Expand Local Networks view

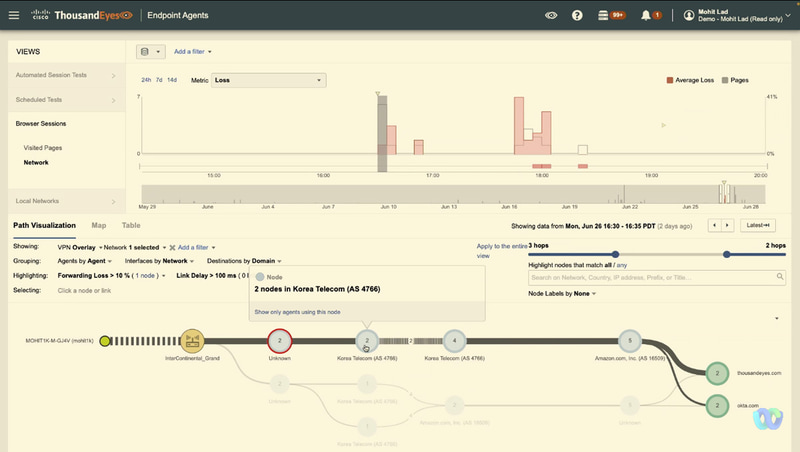click(x=66, y=201)
